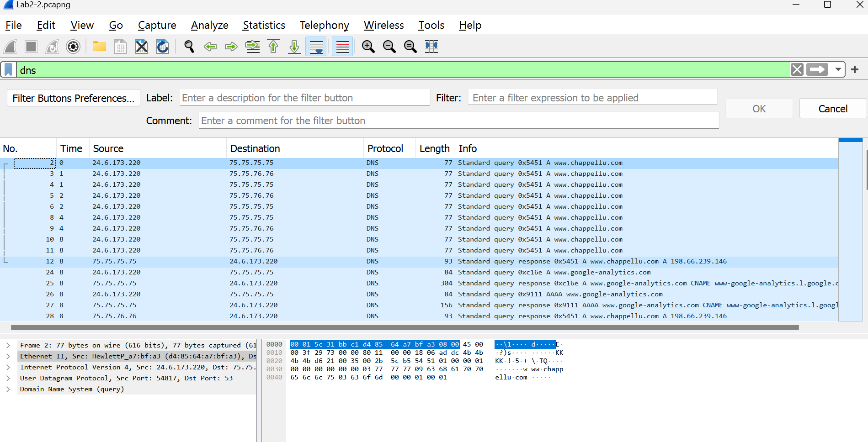The image size is (868, 442).
Task: Focus the Comment input field
Action: click(x=459, y=121)
